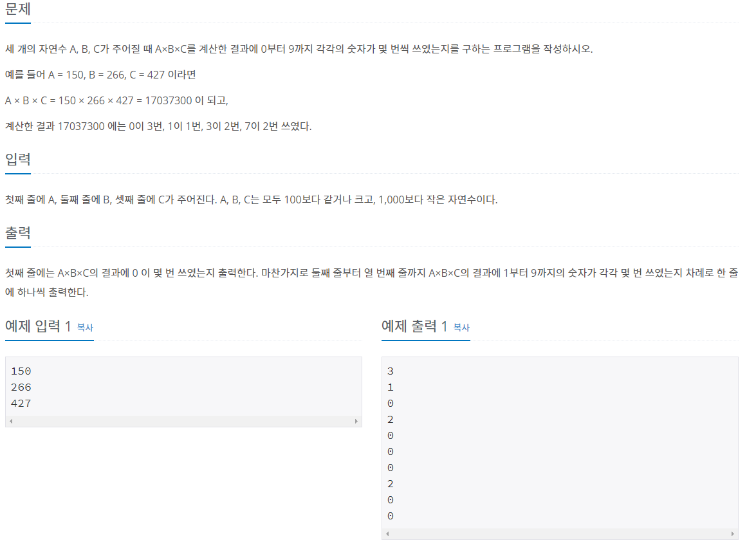Click the first problem description sentence
This screenshot has height=549, width=756.
point(299,49)
